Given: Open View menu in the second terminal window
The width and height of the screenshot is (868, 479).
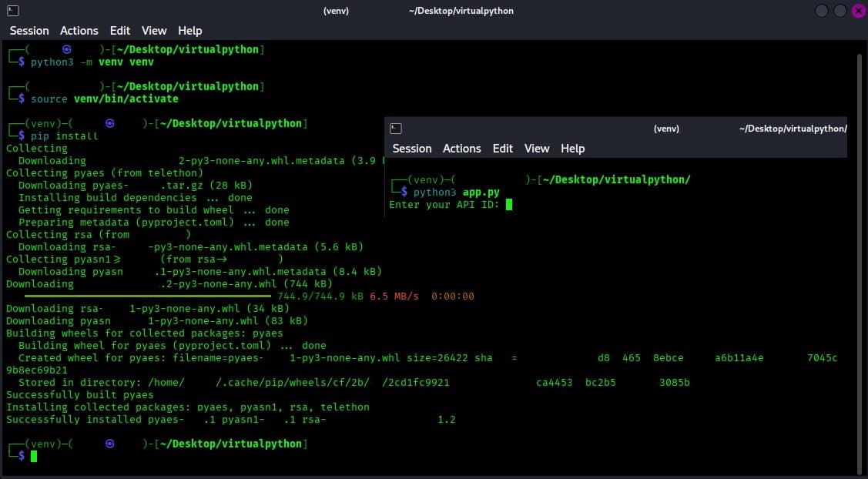Looking at the screenshot, I should tap(537, 149).
